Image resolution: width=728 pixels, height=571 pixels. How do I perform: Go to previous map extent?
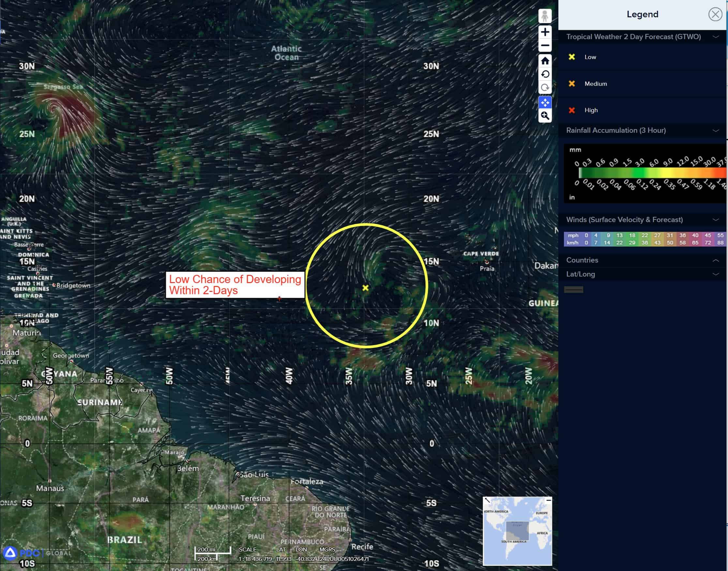[x=545, y=74]
